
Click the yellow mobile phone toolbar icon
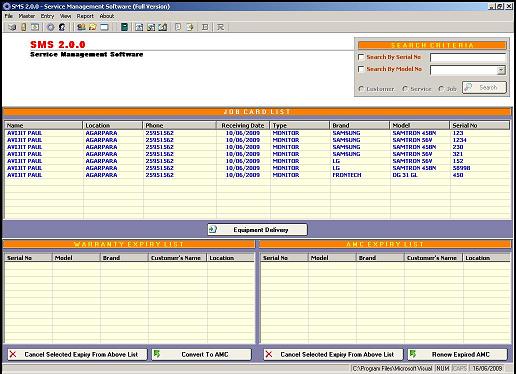[24, 27]
